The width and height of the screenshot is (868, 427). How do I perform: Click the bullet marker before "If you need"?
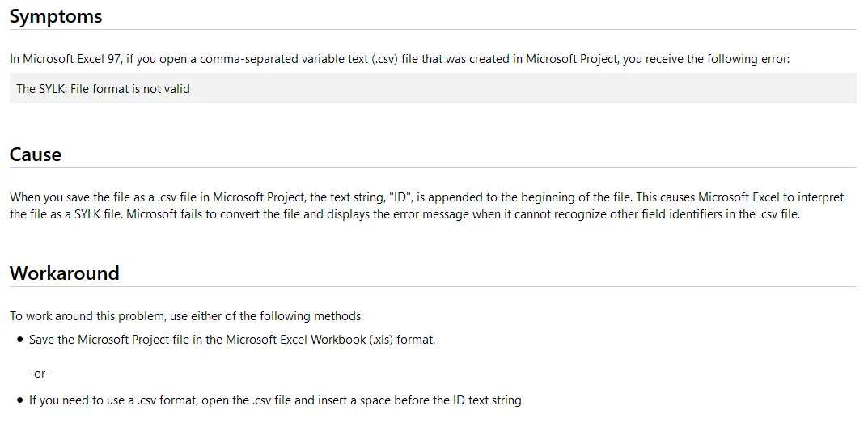(x=20, y=400)
